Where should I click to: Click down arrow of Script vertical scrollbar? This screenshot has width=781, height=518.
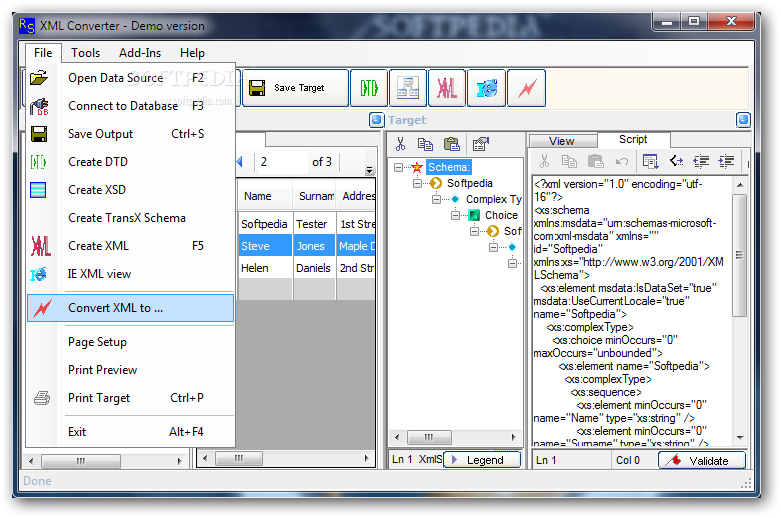[x=740, y=438]
